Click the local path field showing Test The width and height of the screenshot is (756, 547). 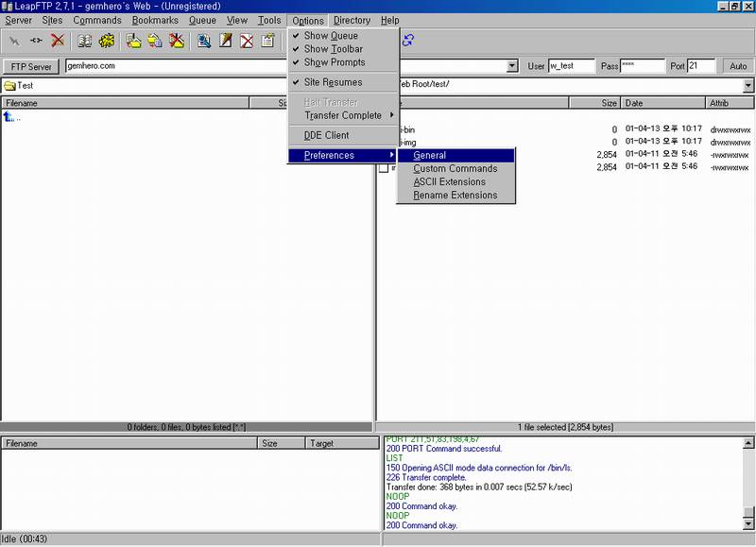point(145,86)
